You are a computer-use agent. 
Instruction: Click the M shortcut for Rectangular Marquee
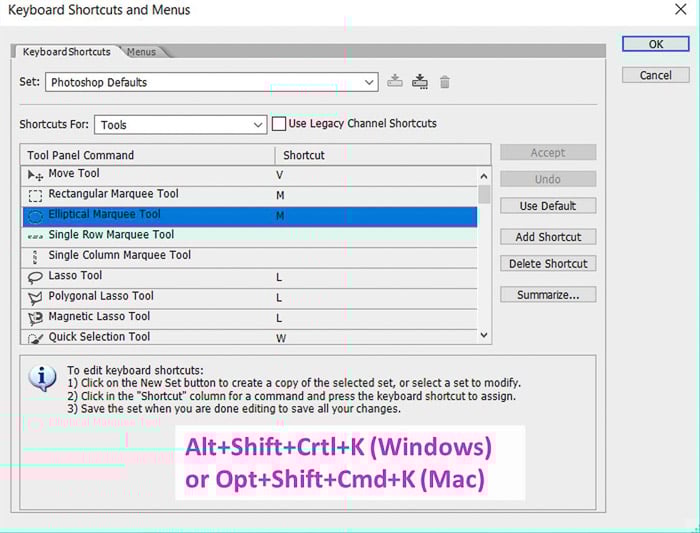click(x=280, y=196)
